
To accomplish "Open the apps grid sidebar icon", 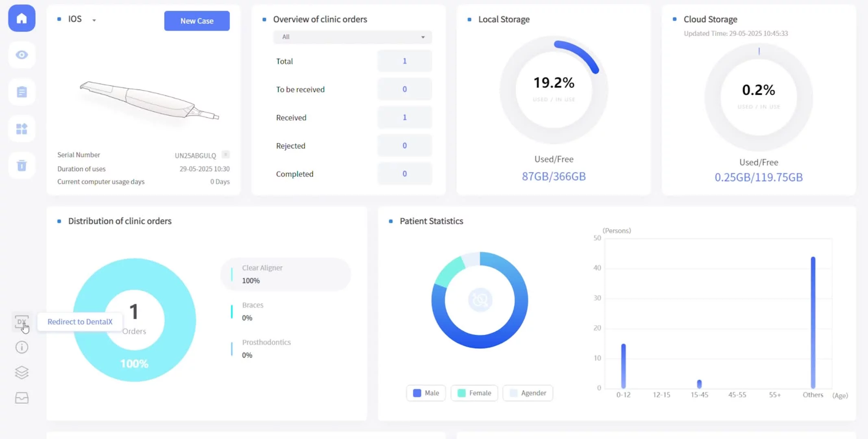I will coord(22,129).
